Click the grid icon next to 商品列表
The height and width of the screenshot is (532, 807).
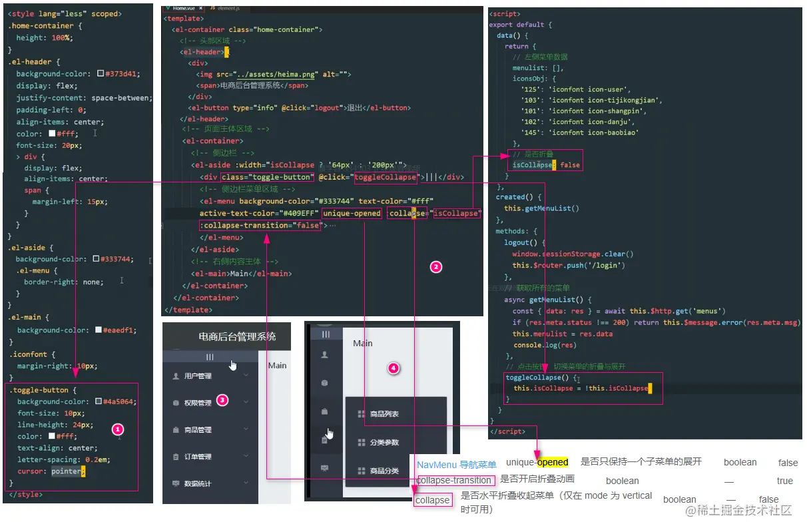click(x=362, y=414)
